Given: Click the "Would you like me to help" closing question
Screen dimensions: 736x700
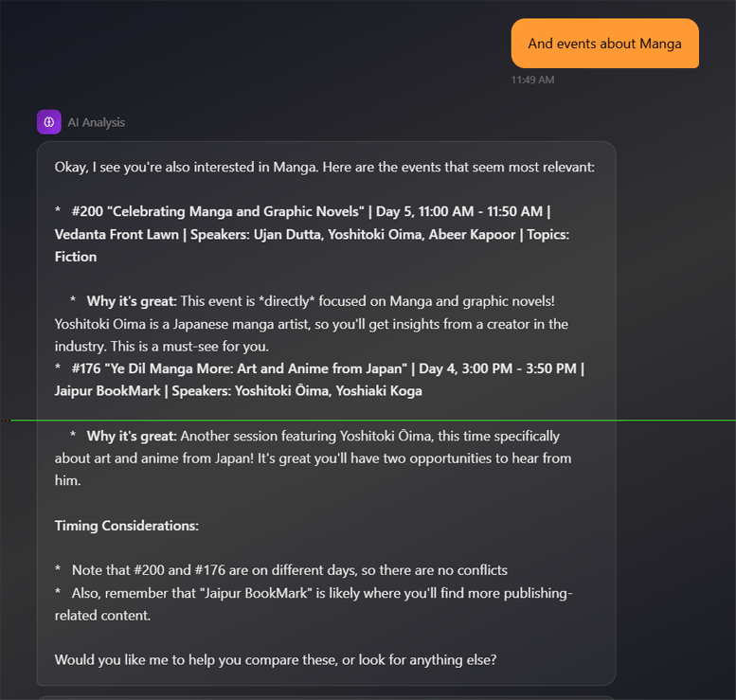Looking at the screenshot, I should pyautogui.click(x=276, y=659).
